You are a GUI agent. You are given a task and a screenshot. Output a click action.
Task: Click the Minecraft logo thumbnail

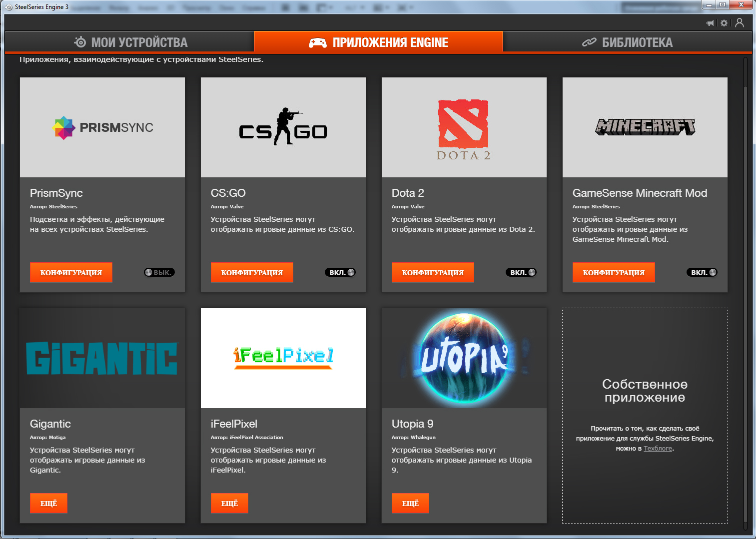pyautogui.click(x=645, y=127)
